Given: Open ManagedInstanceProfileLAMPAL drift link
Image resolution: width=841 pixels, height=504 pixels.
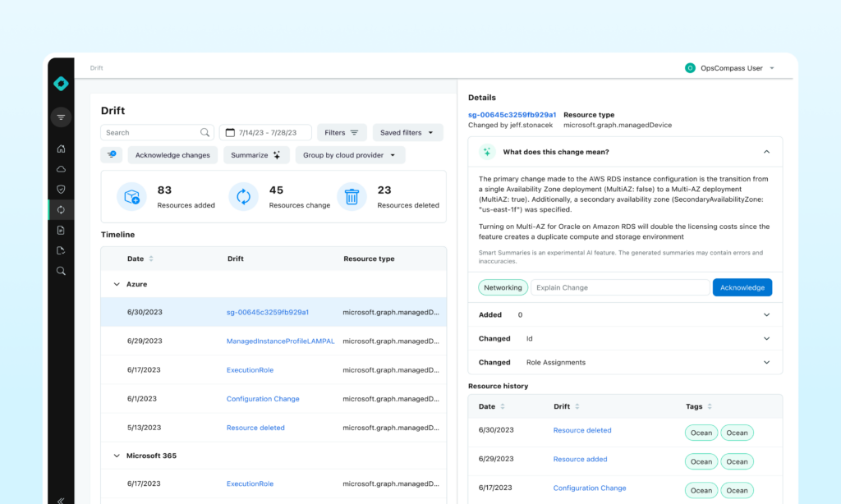Looking at the screenshot, I should click(x=280, y=341).
